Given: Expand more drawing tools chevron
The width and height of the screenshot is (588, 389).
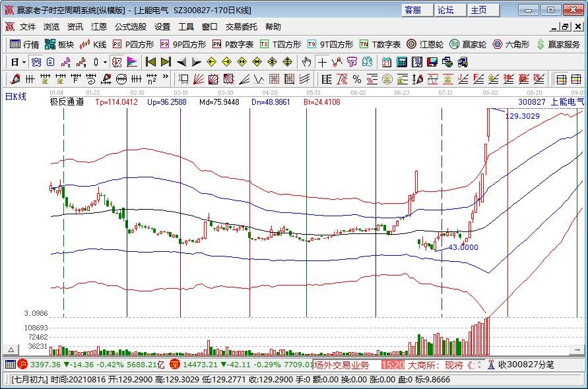Looking at the screenshot, I should (x=165, y=79).
